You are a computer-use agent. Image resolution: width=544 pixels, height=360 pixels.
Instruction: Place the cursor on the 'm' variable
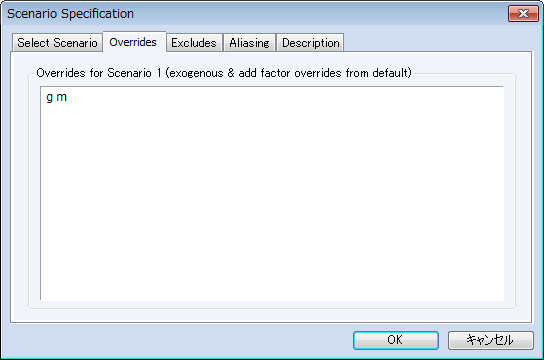pos(61,97)
